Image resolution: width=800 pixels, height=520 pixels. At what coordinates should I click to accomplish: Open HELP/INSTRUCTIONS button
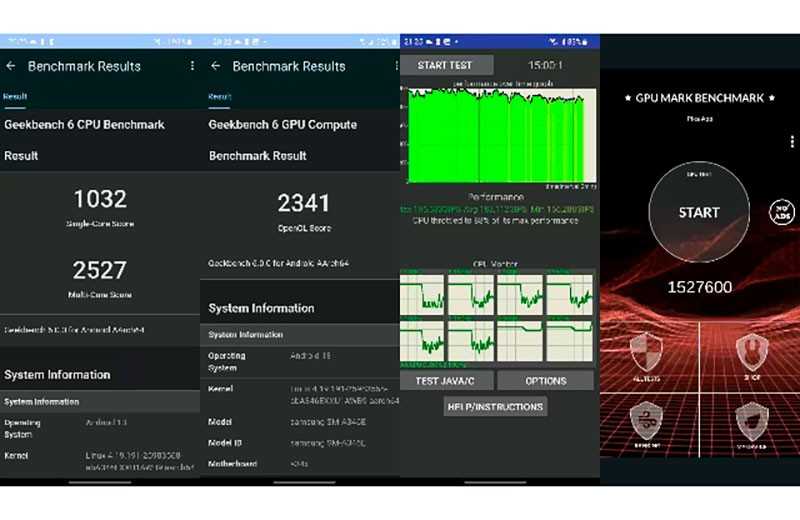(495, 407)
